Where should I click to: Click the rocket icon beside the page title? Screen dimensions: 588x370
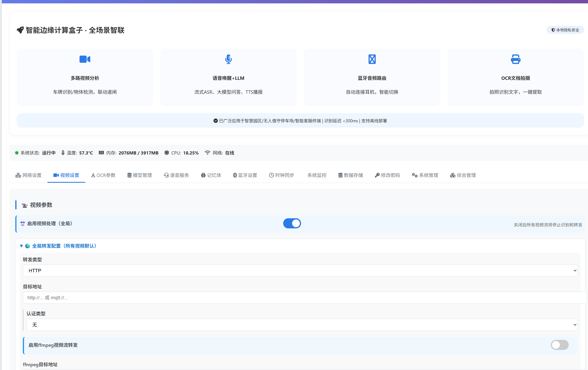20,30
